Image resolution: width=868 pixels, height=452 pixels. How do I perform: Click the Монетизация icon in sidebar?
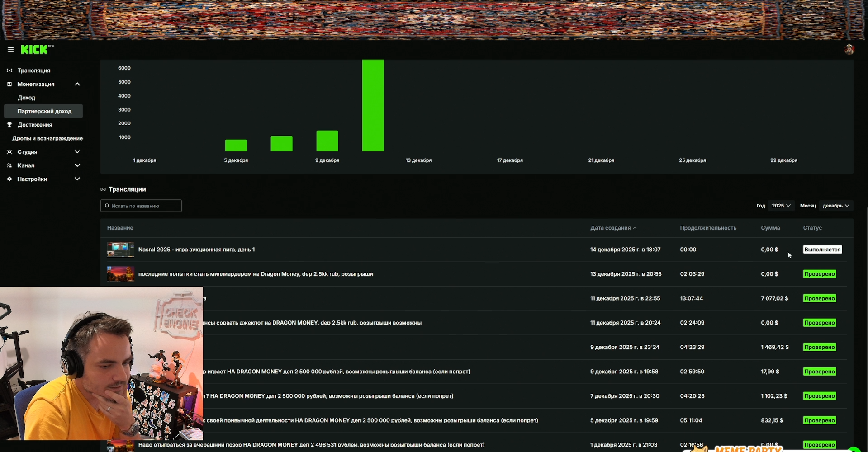click(x=9, y=84)
